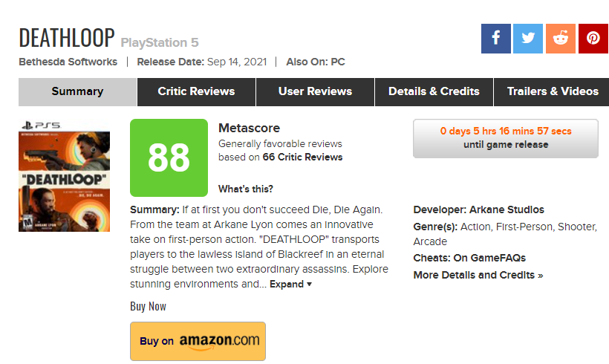Click the Twitter share icon
Image resolution: width=609 pixels, height=364 pixels.
528,39
